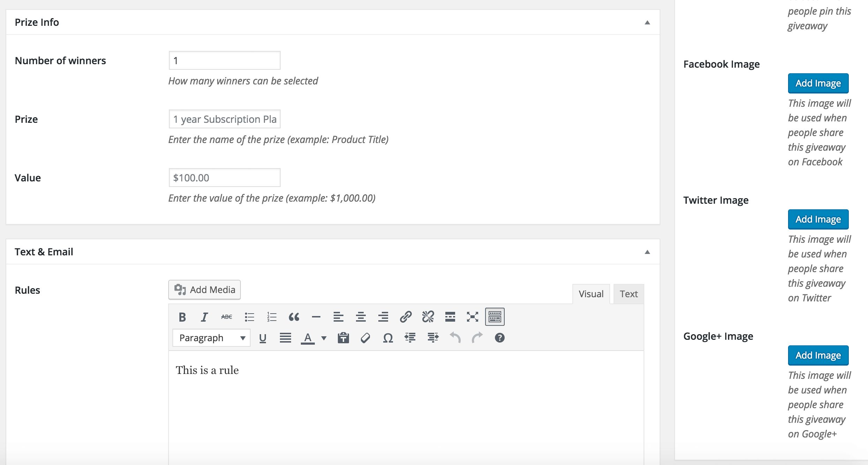Apply italic formatting in editor toolbar
Viewport: 868px width, 465px height.
[x=204, y=317]
